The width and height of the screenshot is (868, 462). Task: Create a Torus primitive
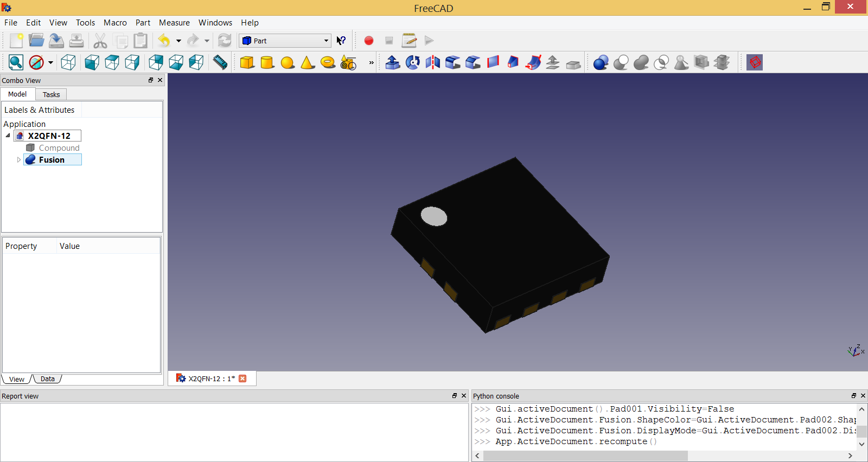pos(328,62)
